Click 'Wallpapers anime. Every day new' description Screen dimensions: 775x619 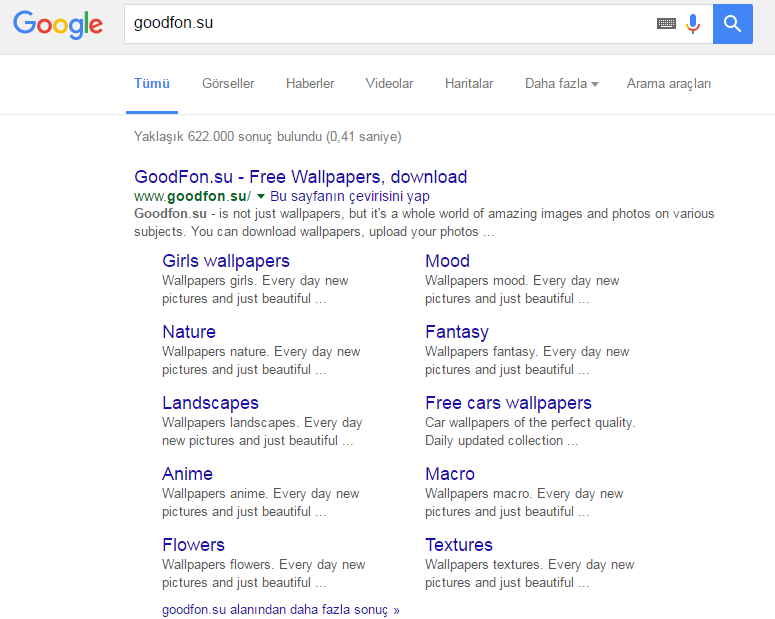(x=260, y=502)
